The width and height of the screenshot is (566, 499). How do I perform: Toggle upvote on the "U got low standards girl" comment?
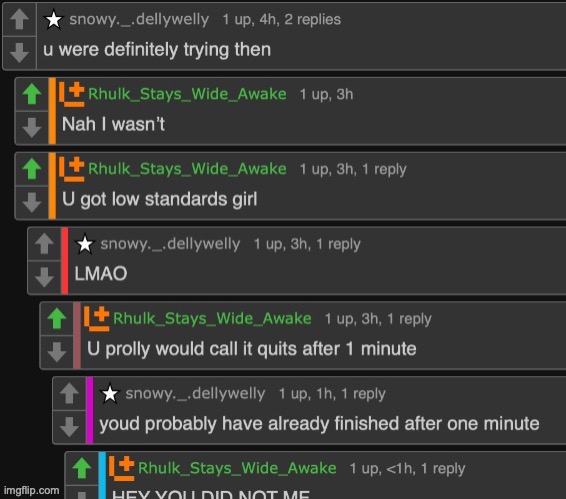32,169
